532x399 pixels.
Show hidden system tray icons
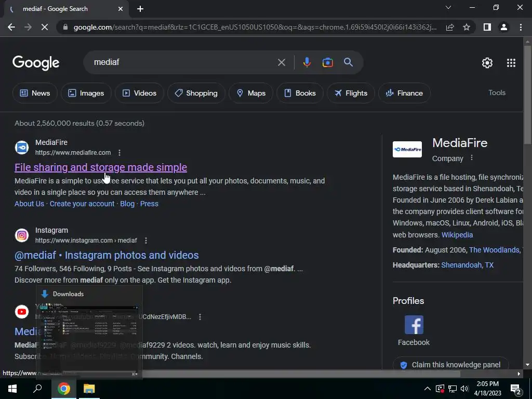(428, 389)
